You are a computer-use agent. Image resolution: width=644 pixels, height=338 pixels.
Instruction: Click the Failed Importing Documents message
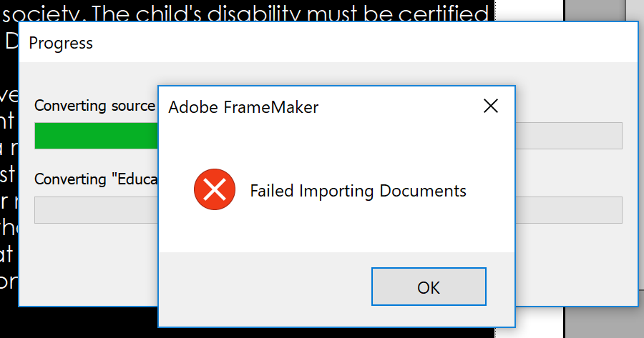tap(358, 191)
